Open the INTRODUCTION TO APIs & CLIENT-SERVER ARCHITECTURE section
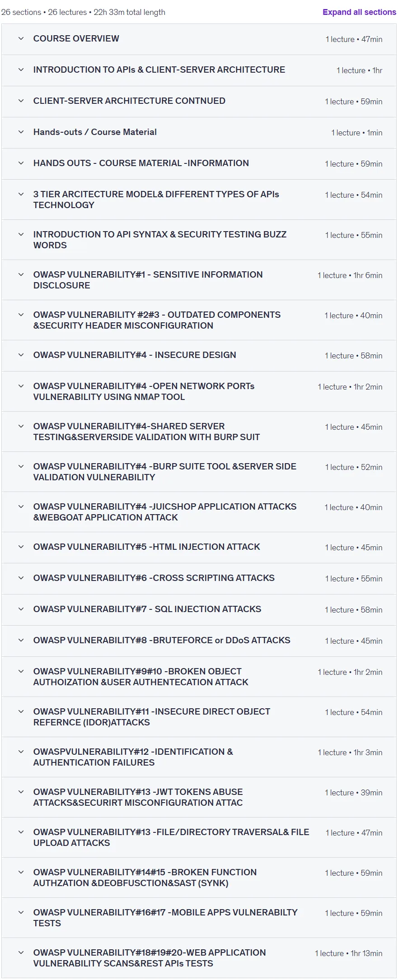Viewport: 398px width, 980px height. [199, 70]
